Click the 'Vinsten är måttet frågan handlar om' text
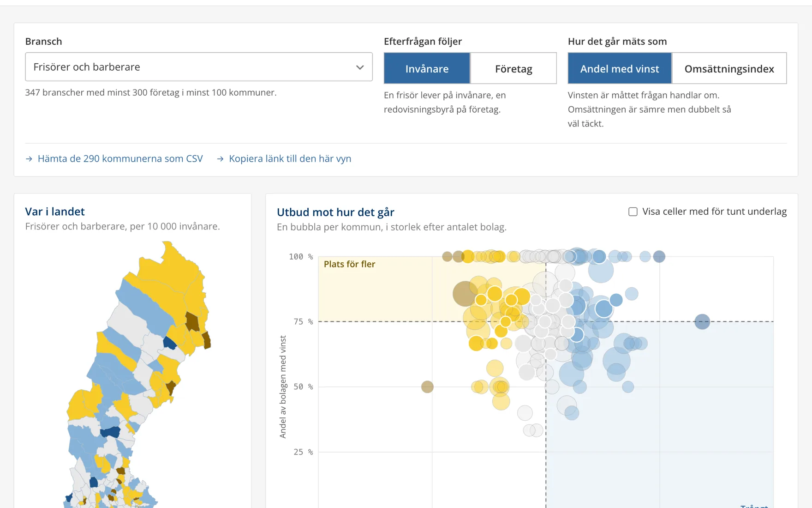Image resolution: width=812 pixels, height=508 pixels. point(650,109)
